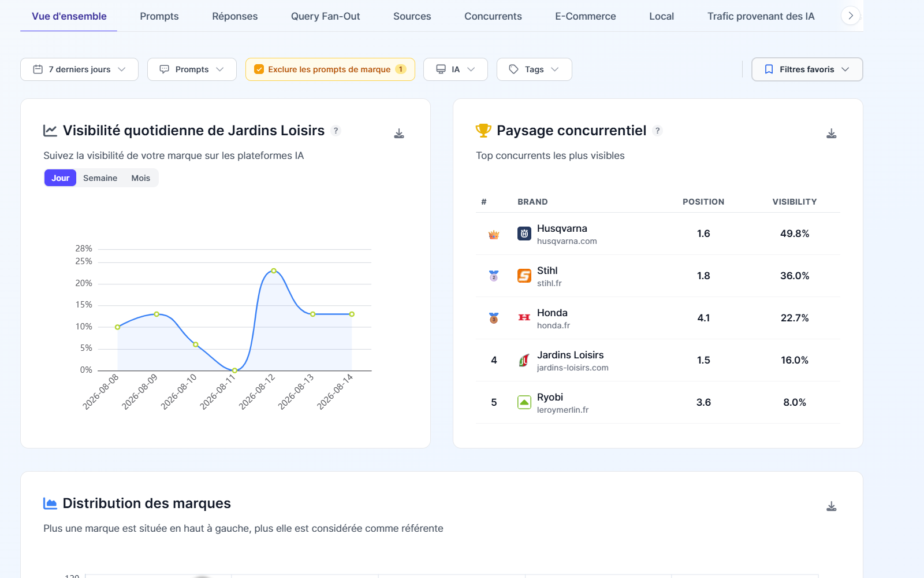Click the Honda brand logo
924x578 pixels.
524,318
